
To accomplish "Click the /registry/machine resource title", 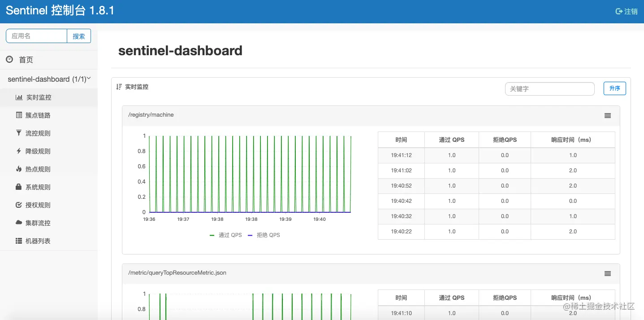I will pyautogui.click(x=151, y=115).
